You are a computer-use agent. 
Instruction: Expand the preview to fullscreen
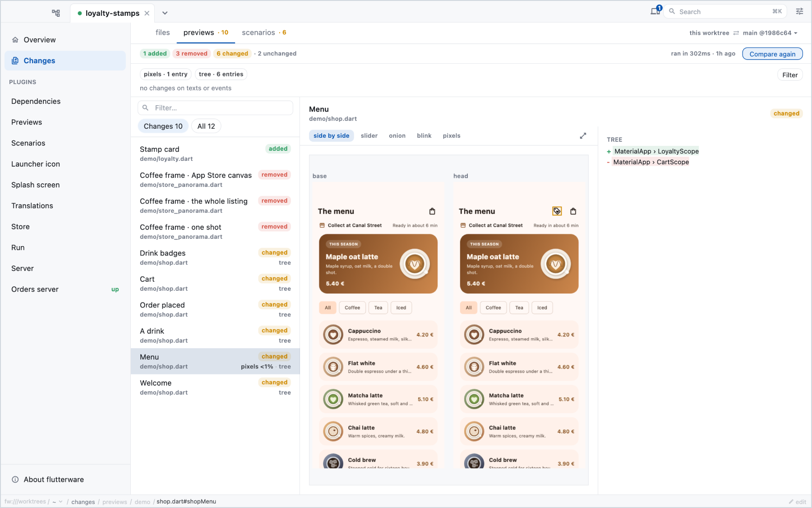[583, 135]
